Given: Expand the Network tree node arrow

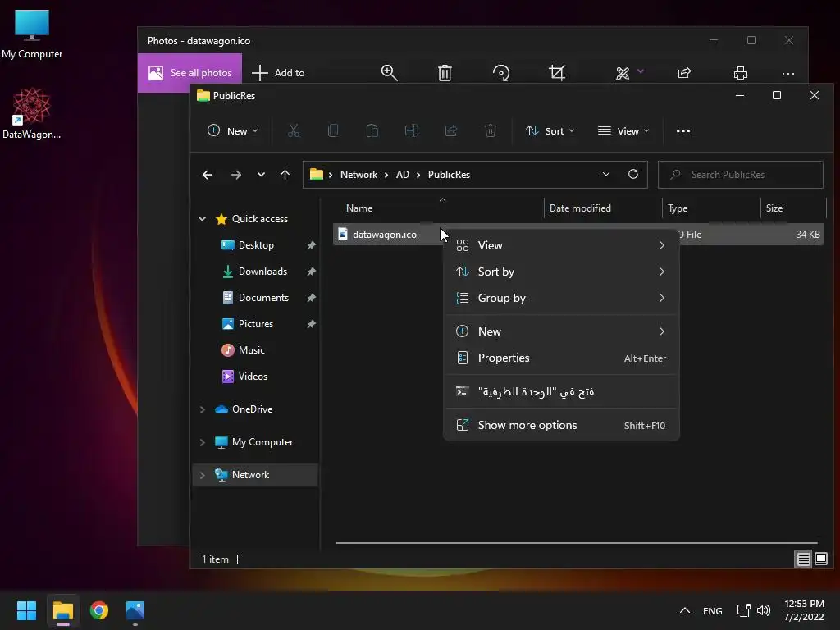Looking at the screenshot, I should point(202,475).
